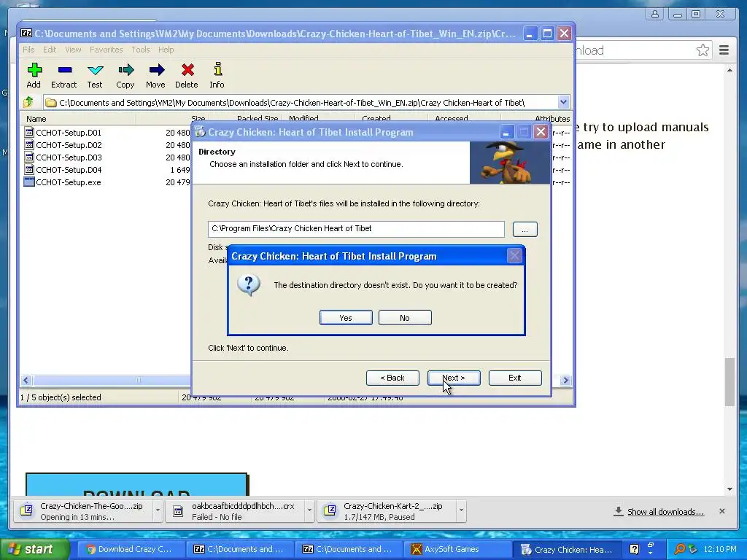Click browser page scrollbar up arrow
This screenshot has height=560, width=747.
729,71
